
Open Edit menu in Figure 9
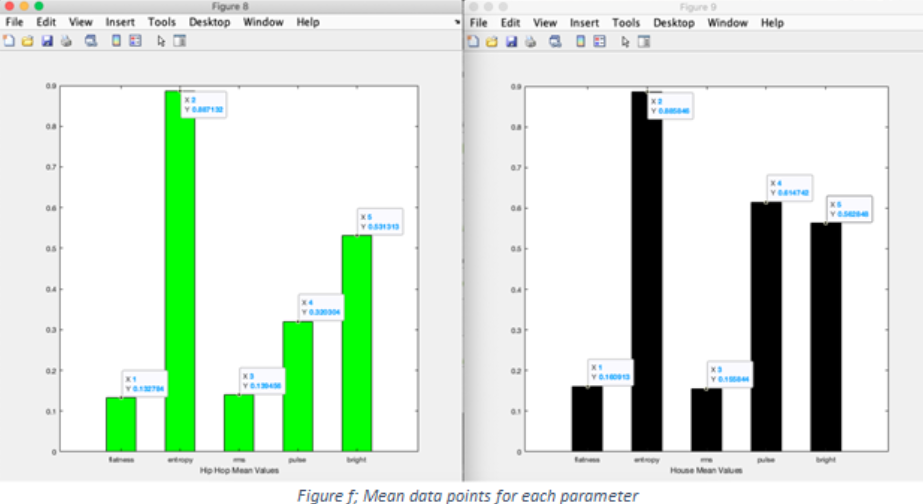(510, 23)
